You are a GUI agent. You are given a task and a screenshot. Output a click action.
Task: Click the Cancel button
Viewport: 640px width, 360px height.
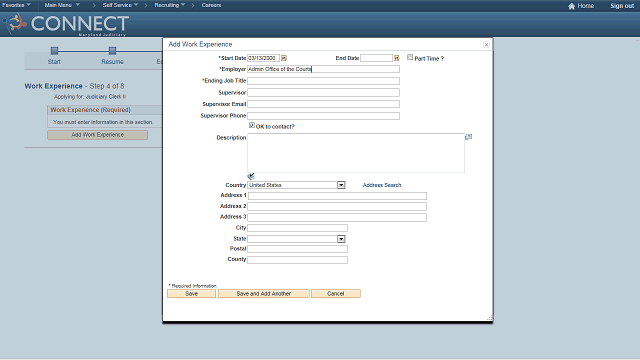[336, 294]
